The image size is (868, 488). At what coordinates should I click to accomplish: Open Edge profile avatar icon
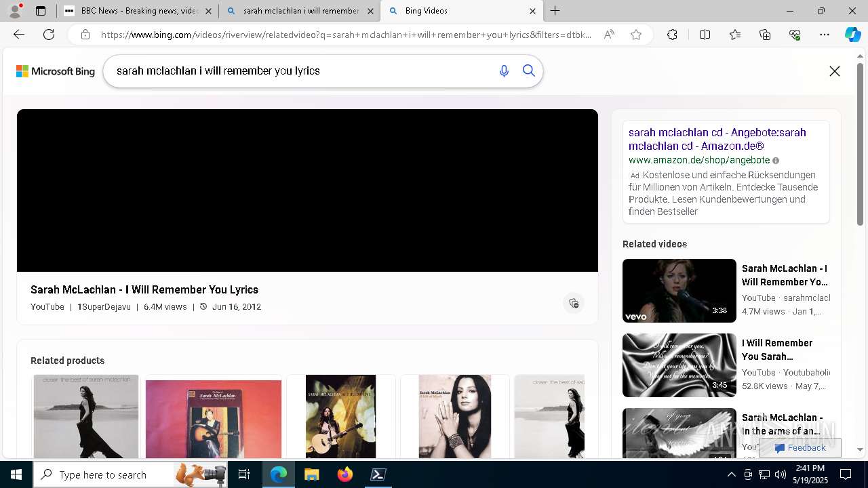coord(15,11)
